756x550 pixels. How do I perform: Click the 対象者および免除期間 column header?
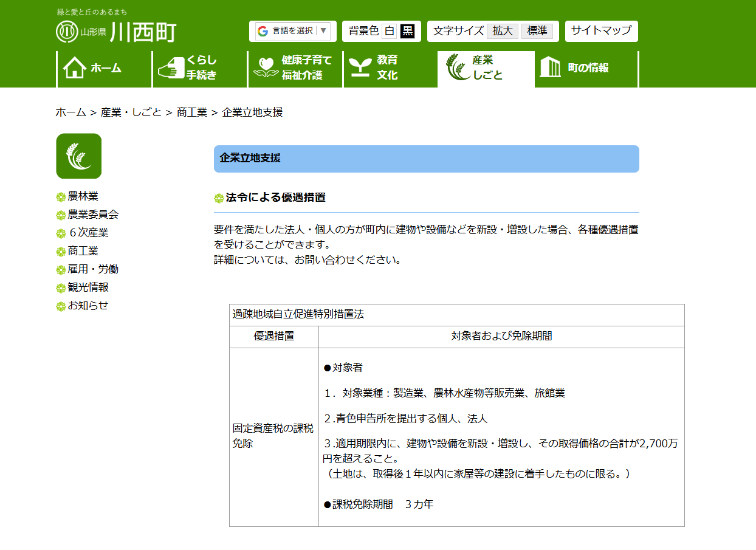tap(501, 337)
